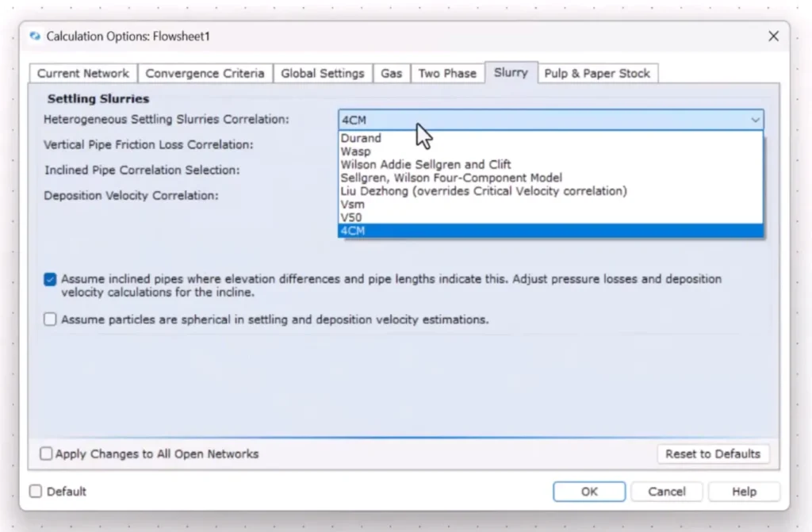Check Apply Changes to All Open Networks
812x532 pixels.
pyautogui.click(x=47, y=454)
